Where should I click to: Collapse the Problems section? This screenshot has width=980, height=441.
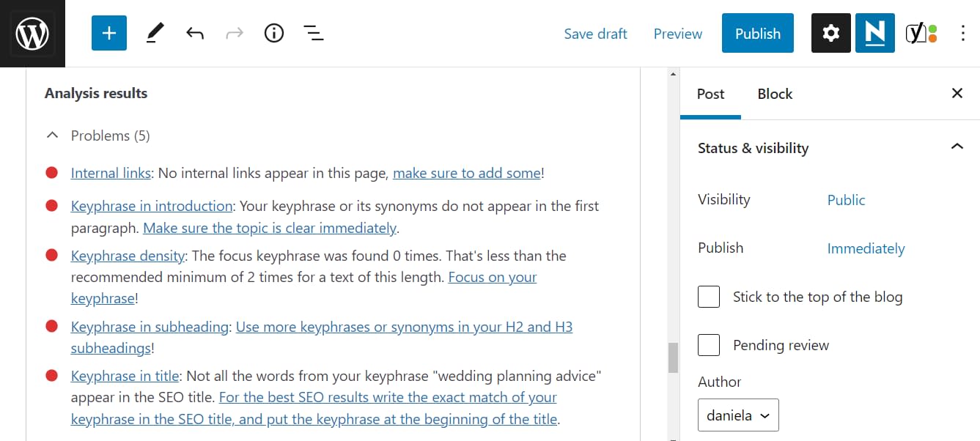[x=52, y=135]
